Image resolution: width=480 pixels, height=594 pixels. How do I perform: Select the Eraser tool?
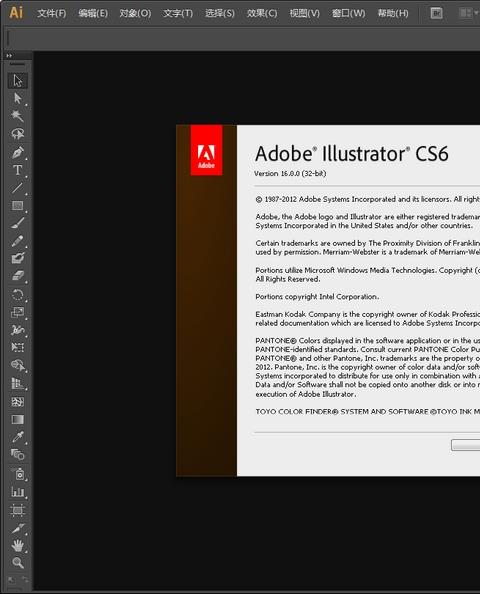tap(17, 275)
